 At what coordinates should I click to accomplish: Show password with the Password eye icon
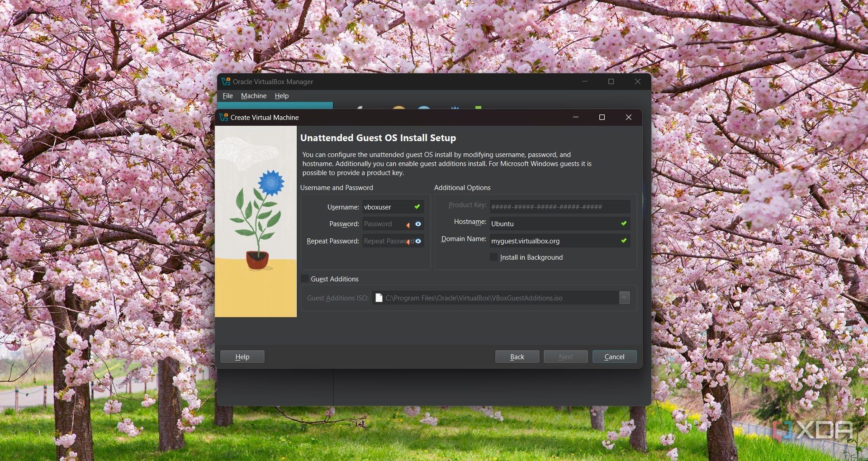point(418,224)
